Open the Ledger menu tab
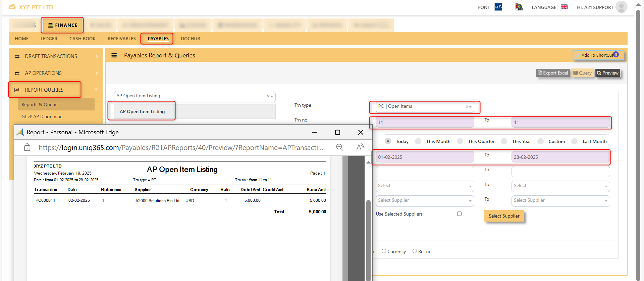644x281 pixels. coord(49,39)
